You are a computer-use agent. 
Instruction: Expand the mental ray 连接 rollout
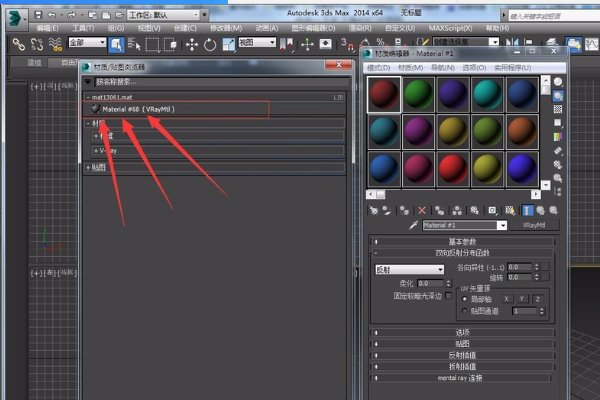point(462,378)
